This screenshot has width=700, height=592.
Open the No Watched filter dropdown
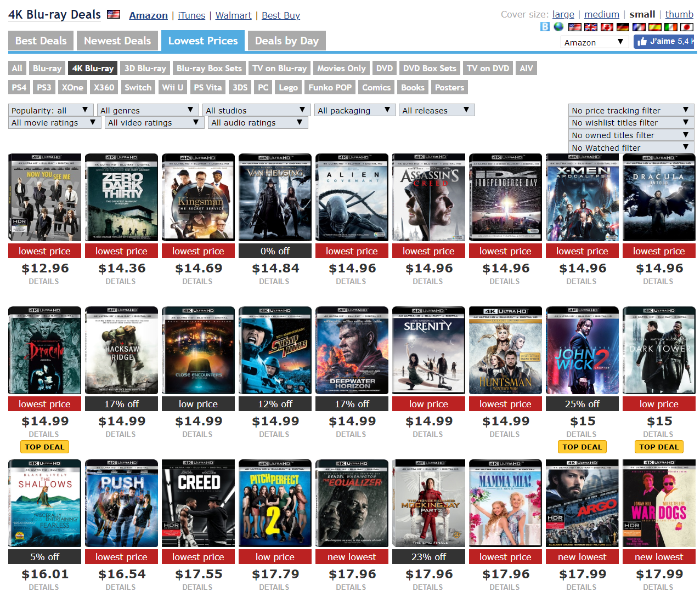(x=631, y=147)
